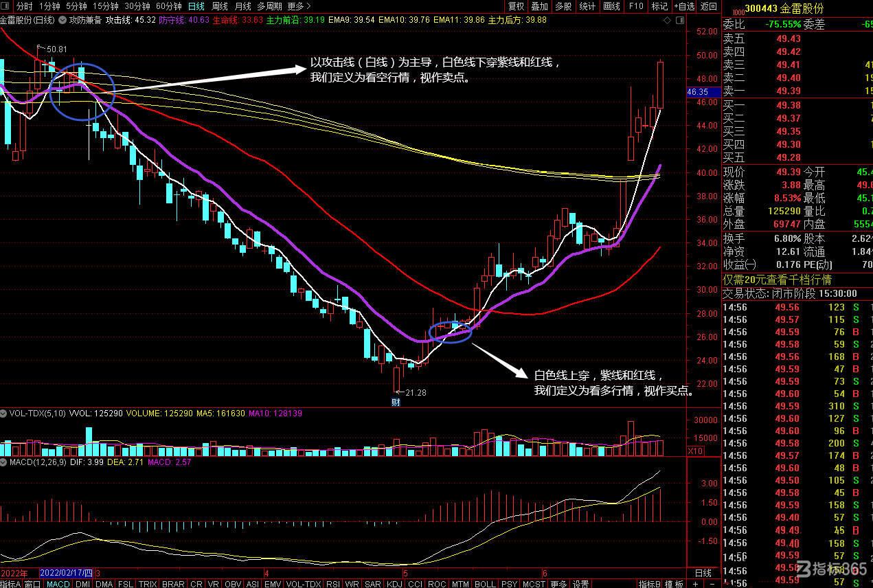Select the 60分钟 period
873x588 pixels.
tap(168, 5)
